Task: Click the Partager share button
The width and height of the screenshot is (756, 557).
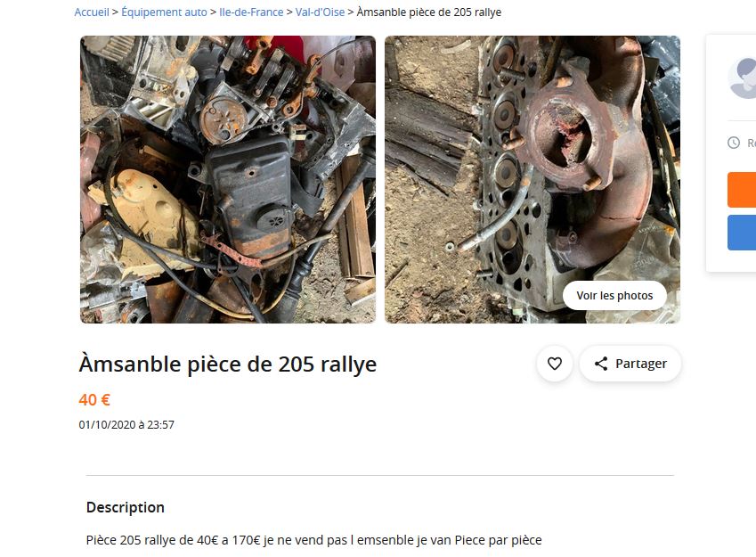Action: (x=630, y=364)
